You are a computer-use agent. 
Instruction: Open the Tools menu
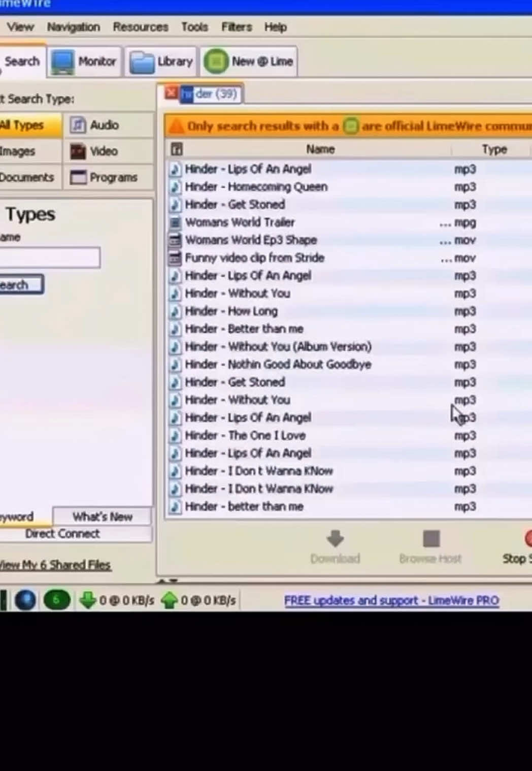pos(195,27)
